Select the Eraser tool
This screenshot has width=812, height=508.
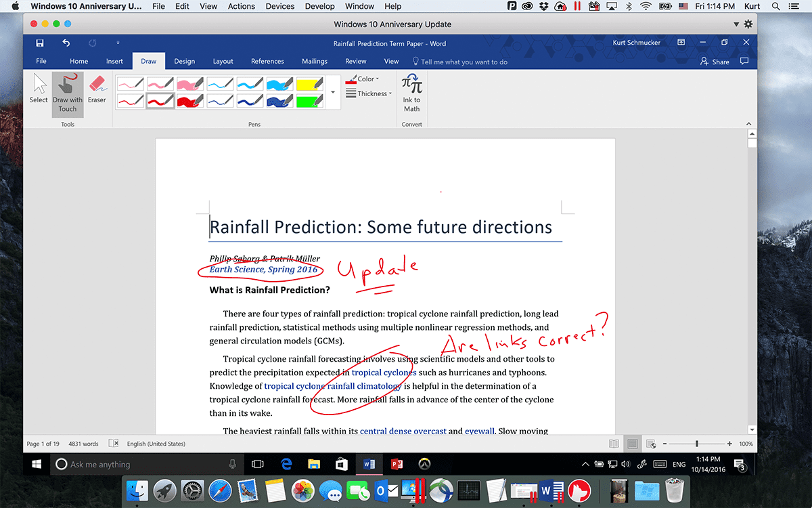coord(97,89)
